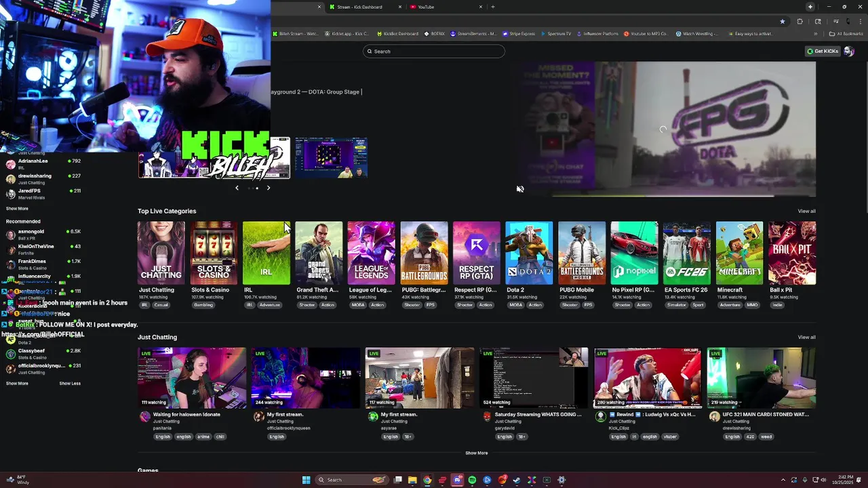Viewport: 868px width, 488px height.
Task: Click the Gambling tag under Slots & Casino
Action: (203, 305)
